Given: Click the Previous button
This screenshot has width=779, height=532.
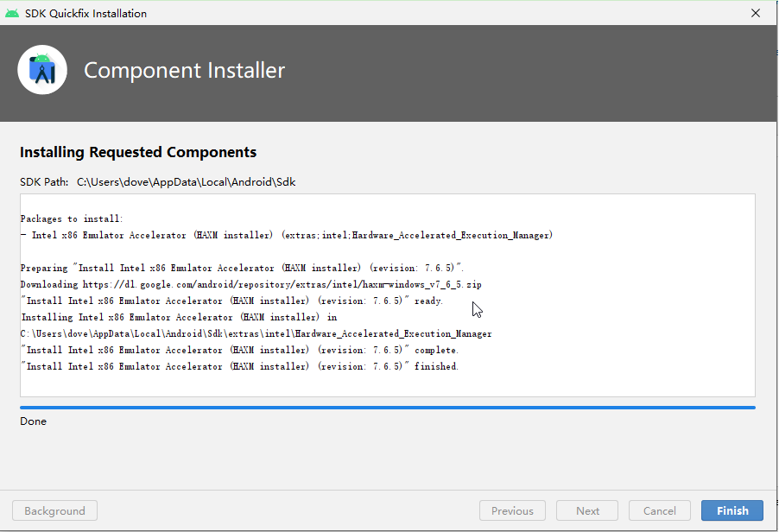Looking at the screenshot, I should point(512,510).
